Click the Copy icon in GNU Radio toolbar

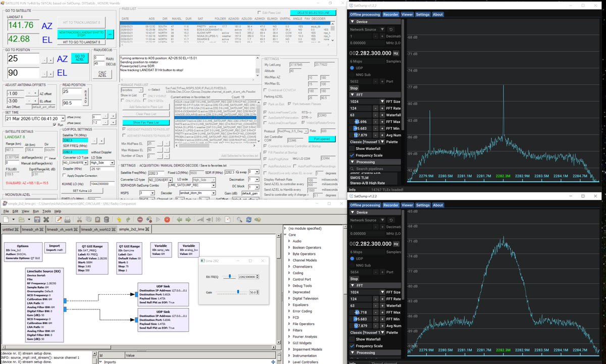tap(88, 220)
